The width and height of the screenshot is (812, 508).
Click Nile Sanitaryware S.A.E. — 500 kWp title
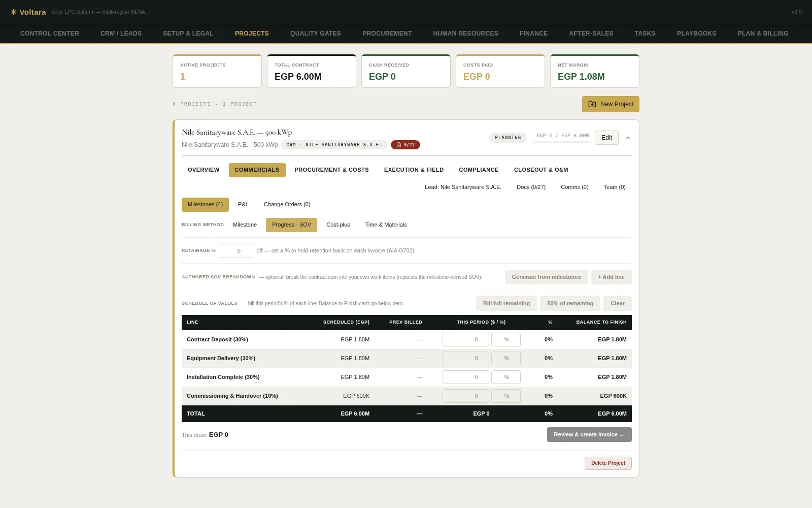pyautogui.click(x=237, y=133)
